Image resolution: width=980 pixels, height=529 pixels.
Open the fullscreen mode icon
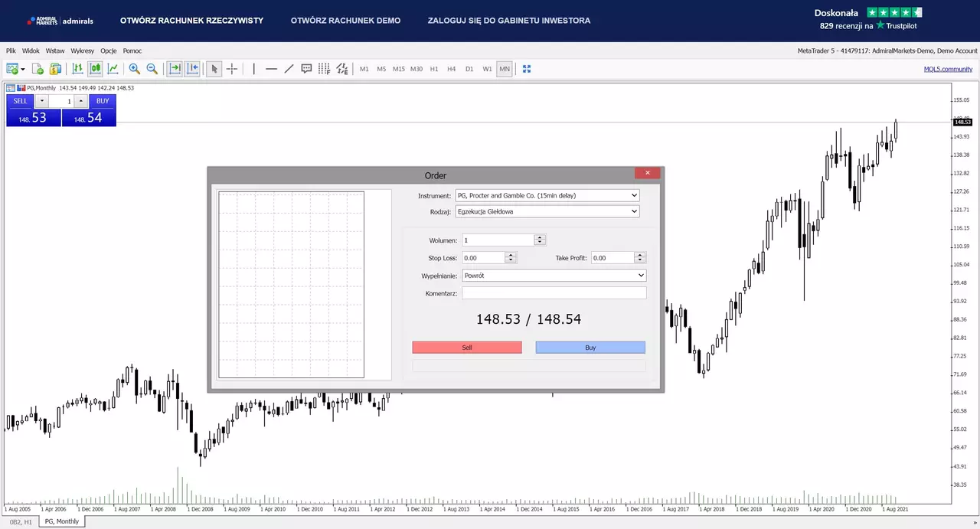tap(527, 69)
